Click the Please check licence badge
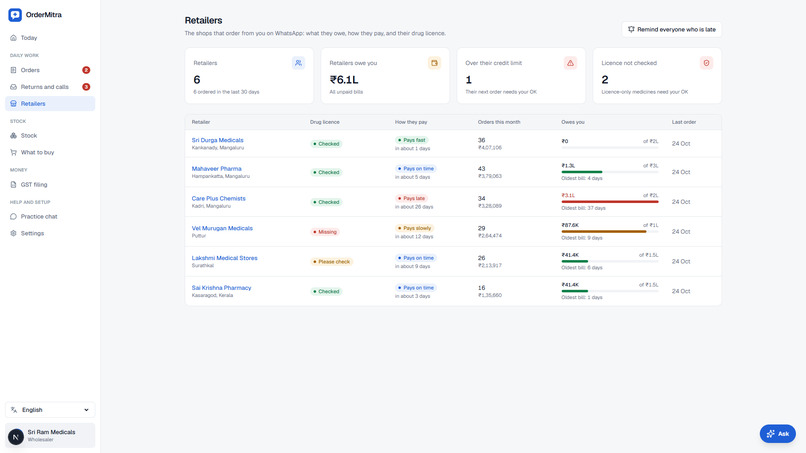The width and height of the screenshot is (806, 453). [x=332, y=262]
